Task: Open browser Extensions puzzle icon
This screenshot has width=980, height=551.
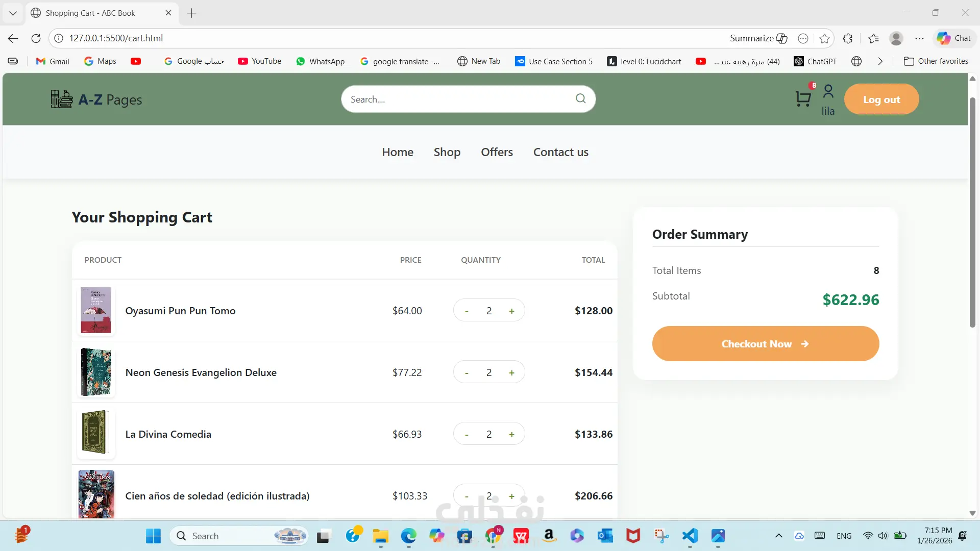Action: click(848, 38)
